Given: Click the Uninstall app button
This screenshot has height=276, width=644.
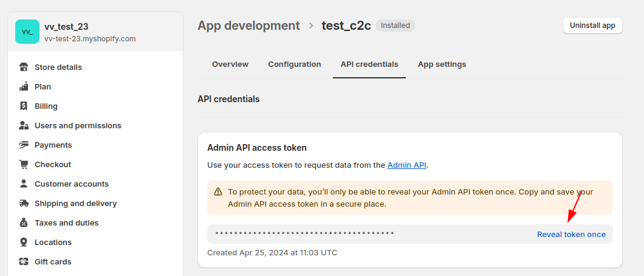Looking at the screenshot, I should coord(592,26).
